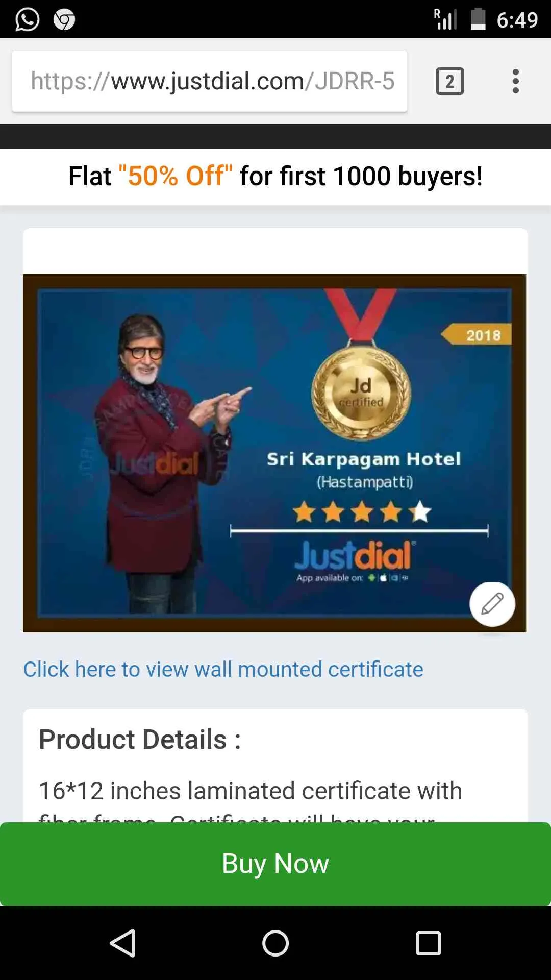
Task: Tap Chrome notification icon in status bar
Action: click(x=64, y=20)
